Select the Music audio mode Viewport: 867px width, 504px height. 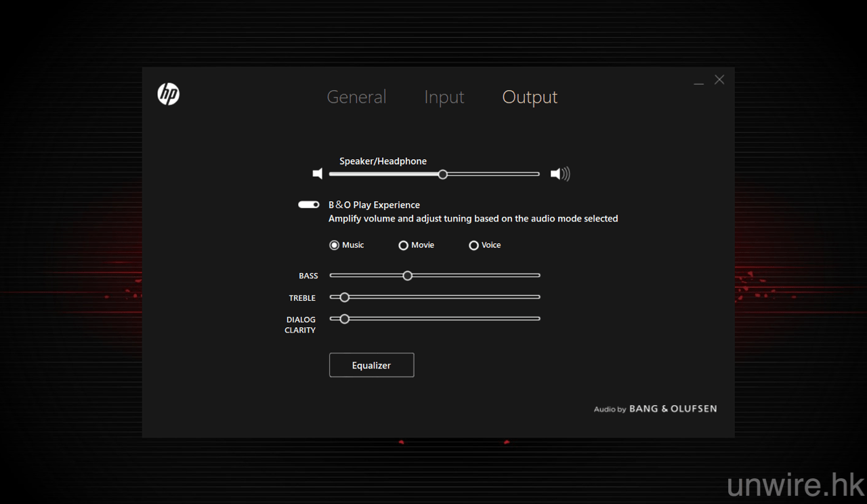click(x=334, y=245)
